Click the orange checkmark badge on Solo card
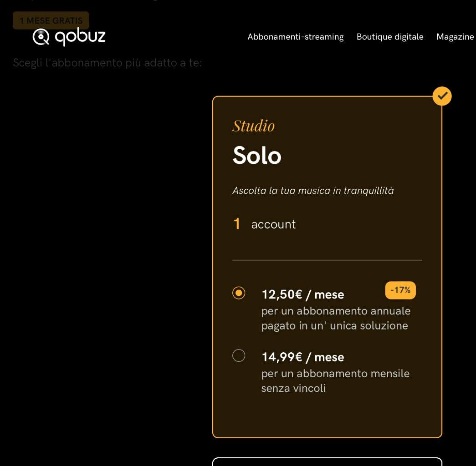The height and width of the screenshot is (466, 476). point(442,96)
